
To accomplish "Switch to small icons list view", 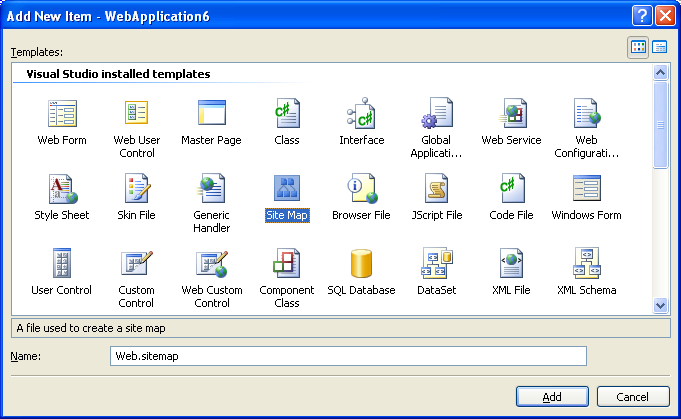I will point(660,47).
